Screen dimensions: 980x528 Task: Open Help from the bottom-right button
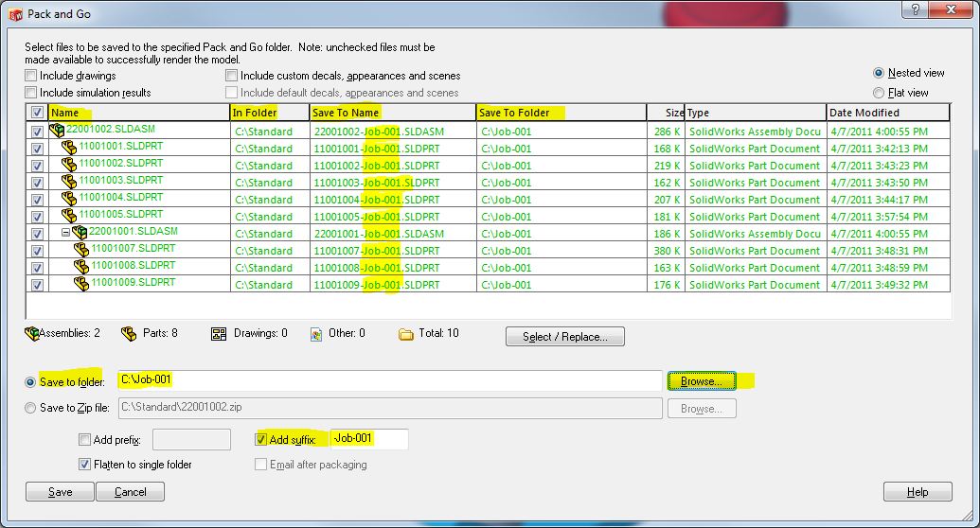(918, 492)
